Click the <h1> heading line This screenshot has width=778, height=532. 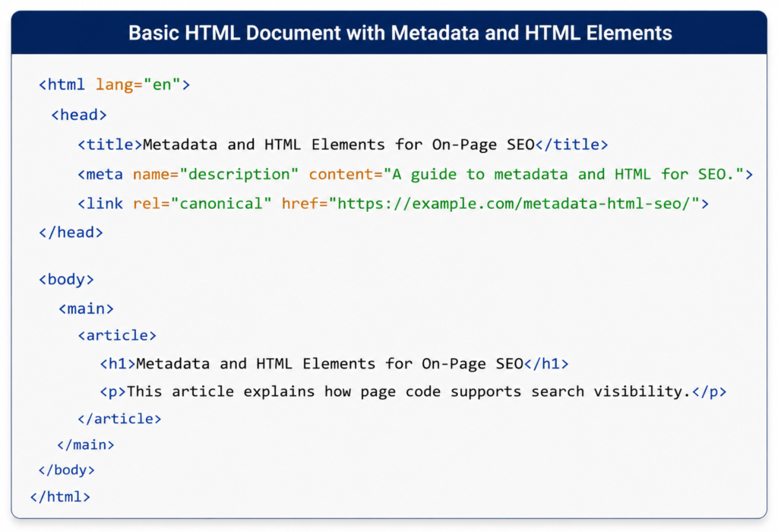coord(334,364)
